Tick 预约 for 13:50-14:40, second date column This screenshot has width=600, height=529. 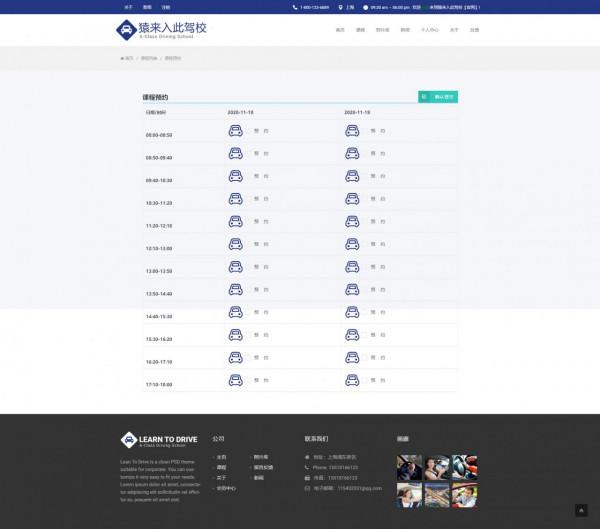[365, 290]
